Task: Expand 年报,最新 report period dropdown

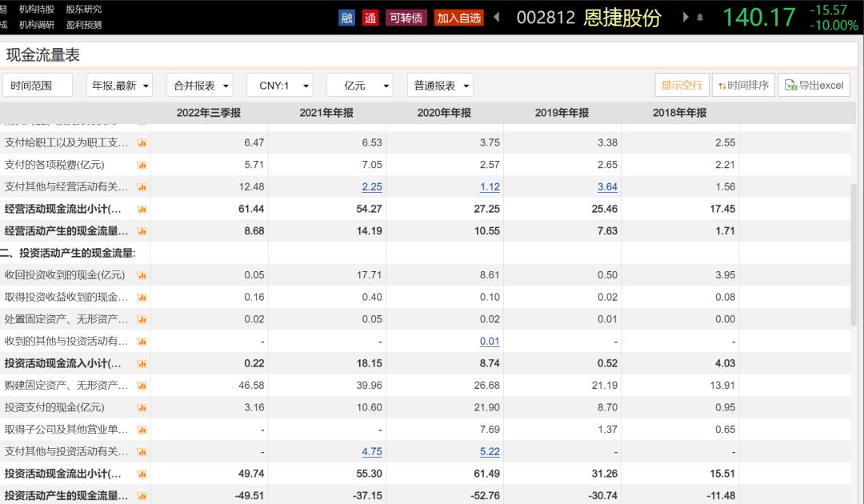Action: tap(119, 86)
